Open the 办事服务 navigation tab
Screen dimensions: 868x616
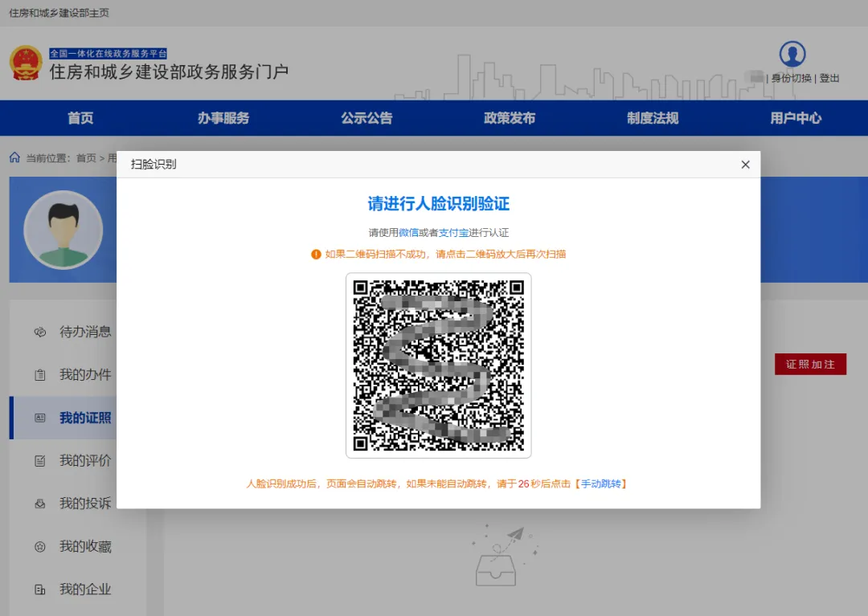[223, 118]
